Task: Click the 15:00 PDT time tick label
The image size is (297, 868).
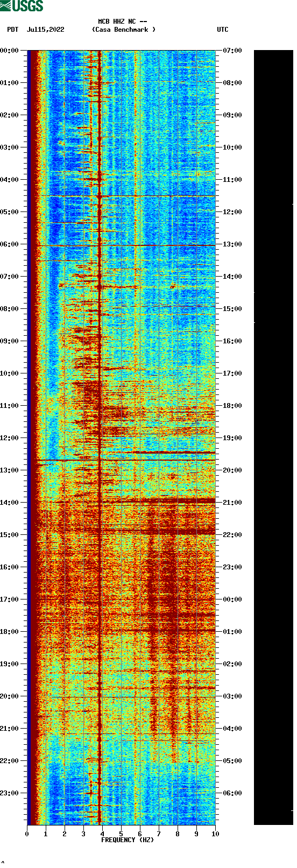Action: click(x=10, y=535)
